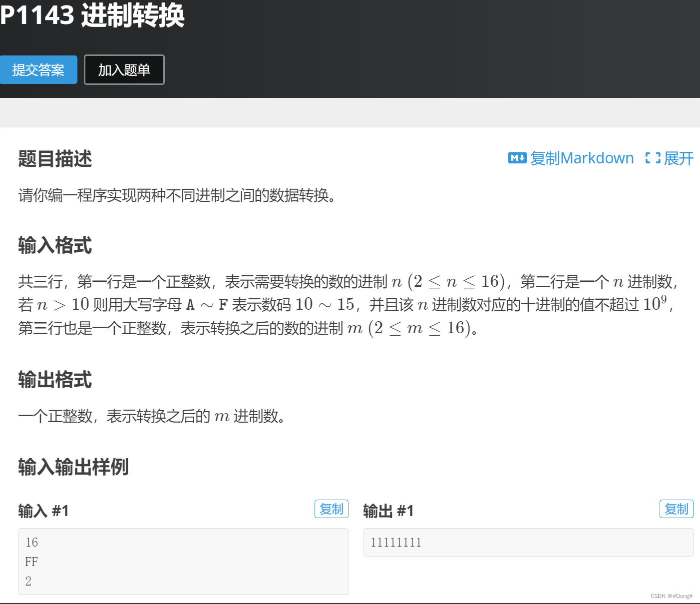Collapse the 题目描述 section header
The image size is (700, 604).
click(55, 159)
